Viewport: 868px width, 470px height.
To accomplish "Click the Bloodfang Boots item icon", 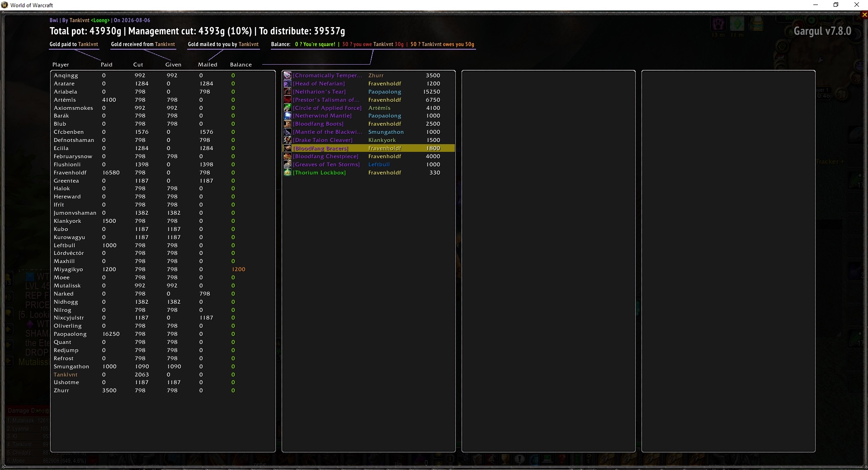I will click(288, 124).
